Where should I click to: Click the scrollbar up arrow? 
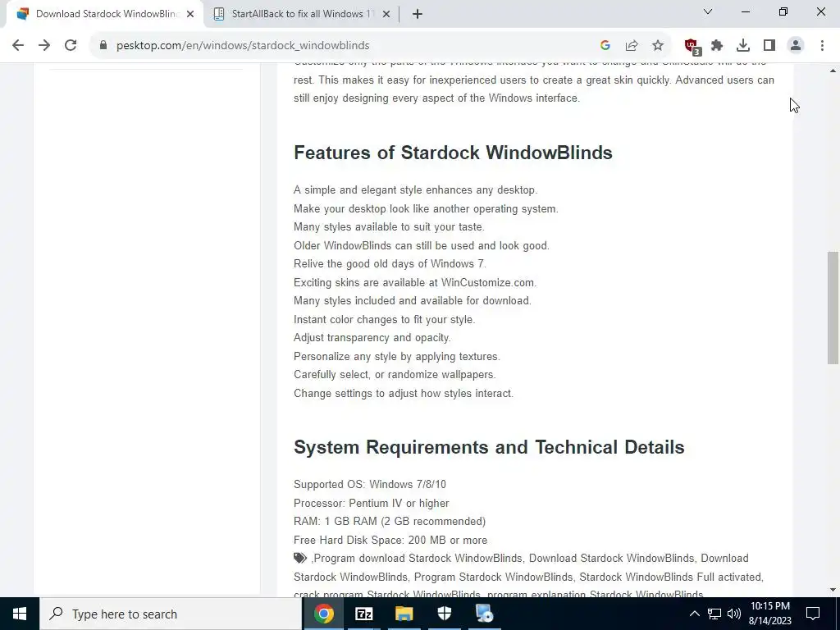click(x=833, y=71)
